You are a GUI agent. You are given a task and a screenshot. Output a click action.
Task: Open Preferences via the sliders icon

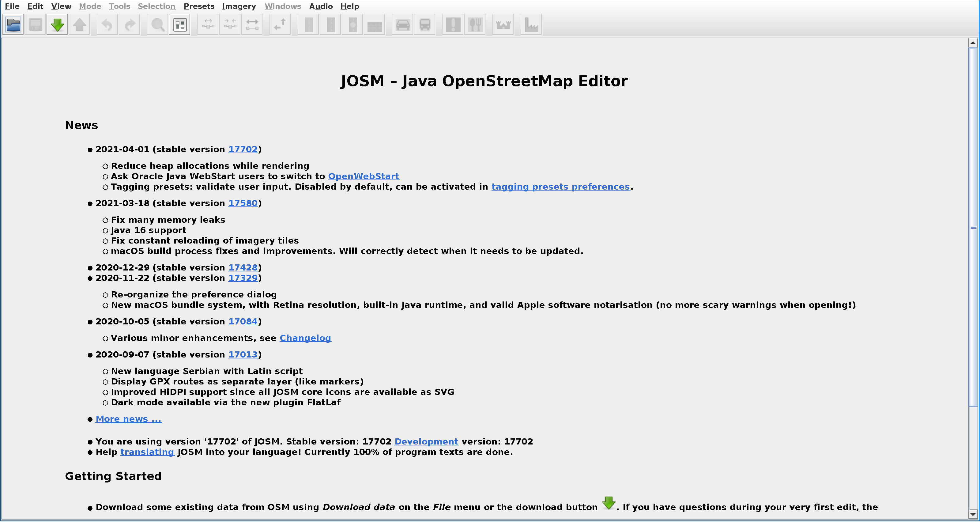179,25
